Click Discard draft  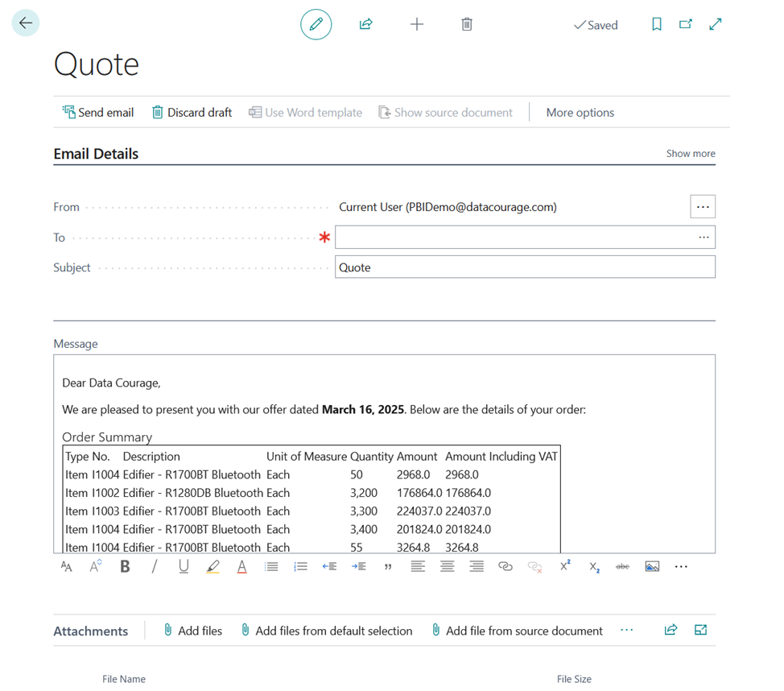(192, 113)
